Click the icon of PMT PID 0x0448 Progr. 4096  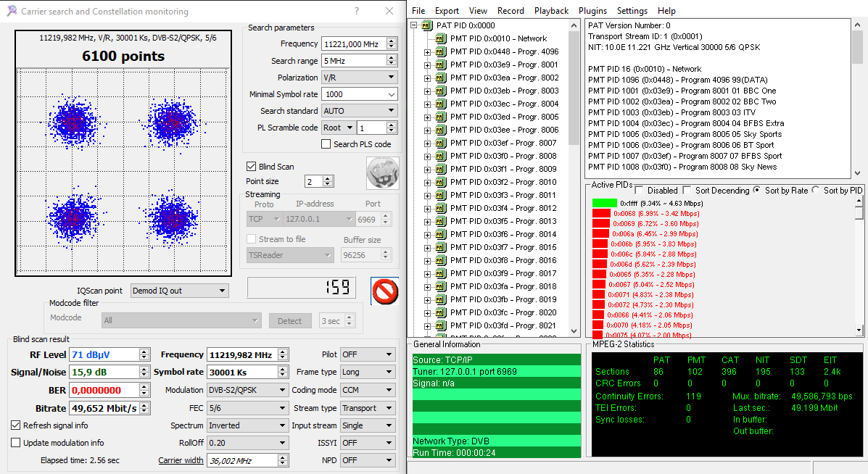coord(440,51)
